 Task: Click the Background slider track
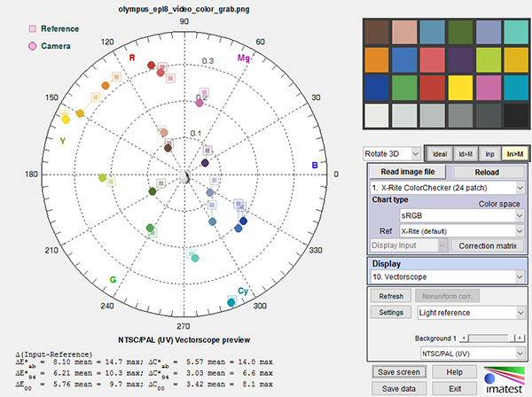click(491, 338)
